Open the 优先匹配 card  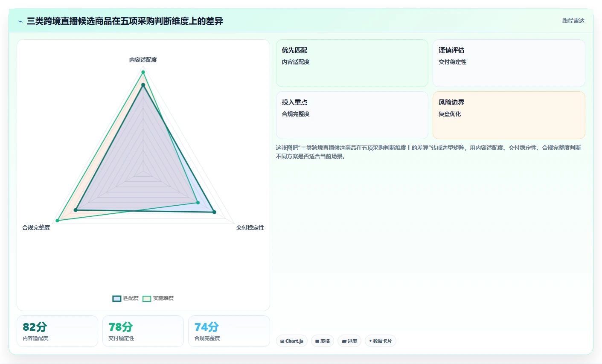[x=352, y=63]
